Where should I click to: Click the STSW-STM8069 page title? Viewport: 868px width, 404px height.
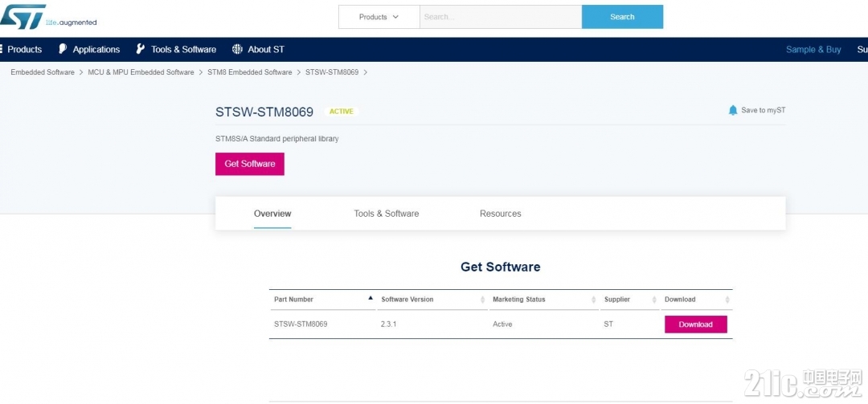(264, 112)
